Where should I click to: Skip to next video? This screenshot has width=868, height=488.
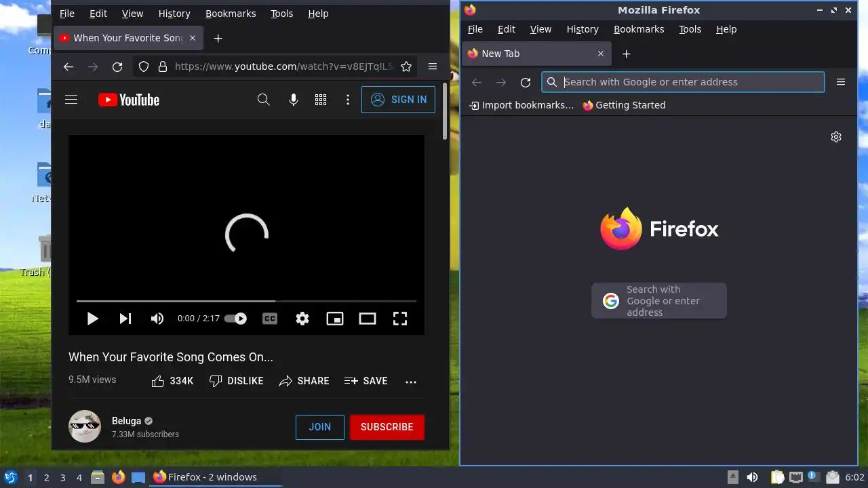[x=125, y=319]
